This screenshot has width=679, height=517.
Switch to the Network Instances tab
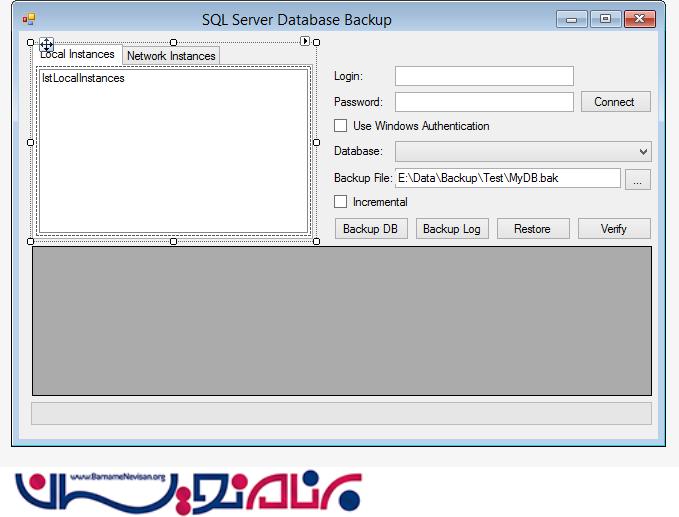pos(171,56)
